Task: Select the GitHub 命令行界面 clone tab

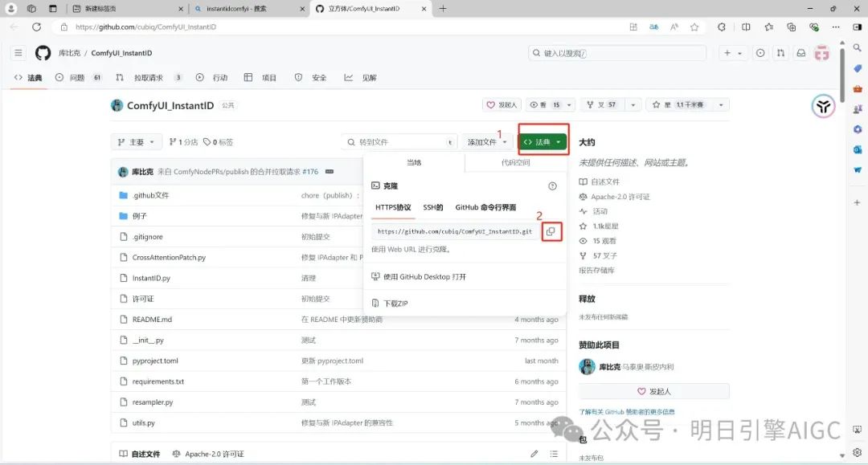Action: point(485,207)
